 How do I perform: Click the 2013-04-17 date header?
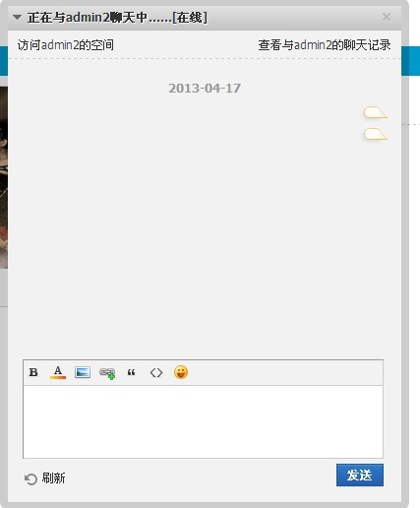(205, 88)
